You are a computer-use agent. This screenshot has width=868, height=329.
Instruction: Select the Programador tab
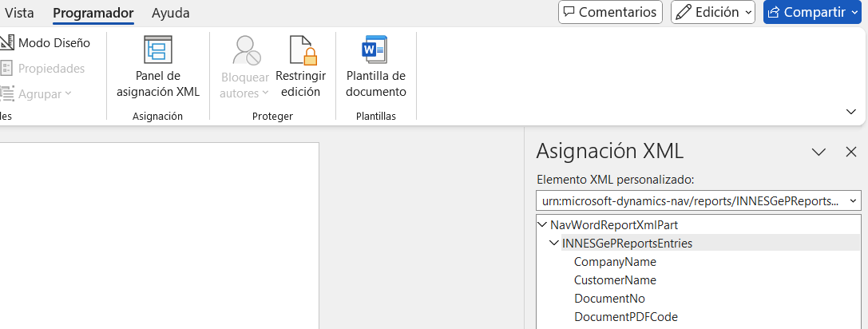click(x=93, y=13)
